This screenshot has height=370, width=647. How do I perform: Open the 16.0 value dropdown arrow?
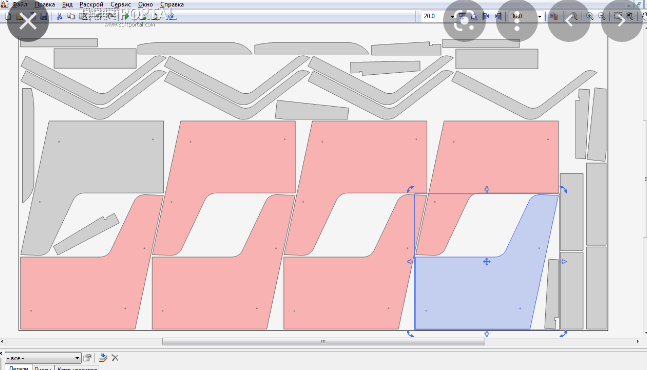(540, 16)
